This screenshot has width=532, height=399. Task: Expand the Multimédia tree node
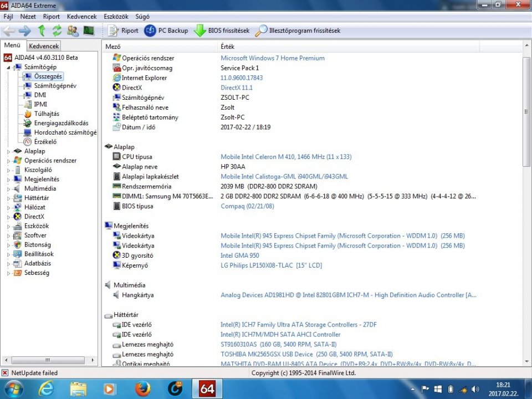pos(8,189)
